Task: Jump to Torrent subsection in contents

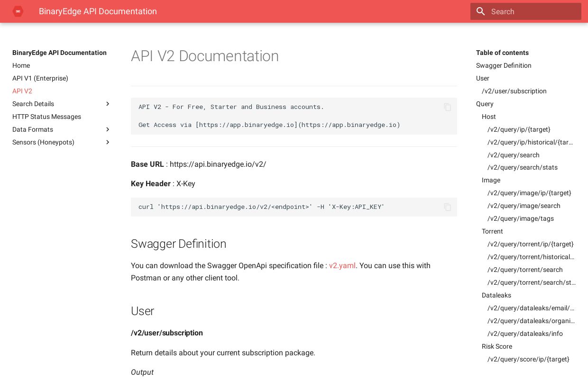Action: [x=492, y=231]
